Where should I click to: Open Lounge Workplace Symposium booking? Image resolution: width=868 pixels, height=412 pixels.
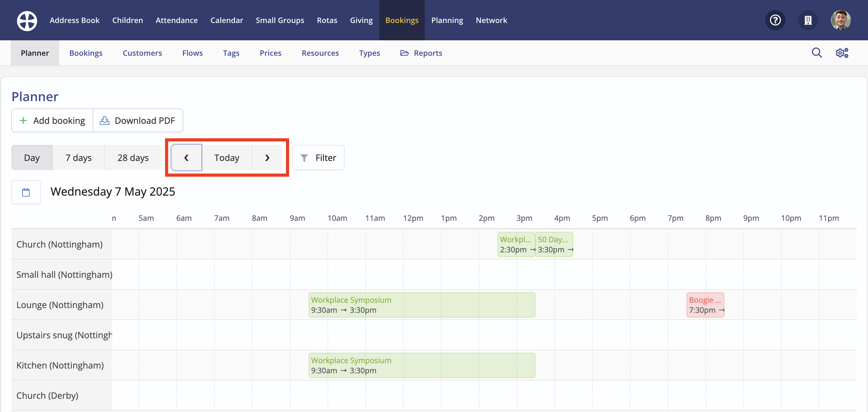(x=421, y=305)
